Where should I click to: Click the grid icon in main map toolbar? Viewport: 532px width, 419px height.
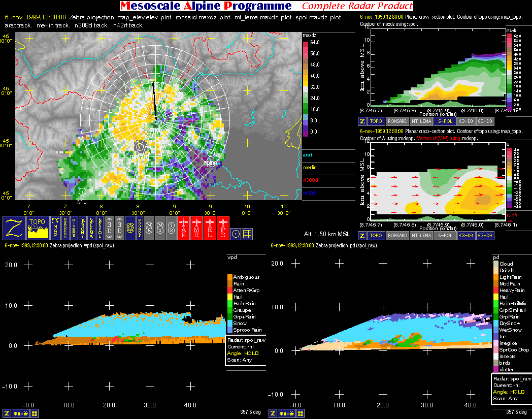[x=247, y=234]
